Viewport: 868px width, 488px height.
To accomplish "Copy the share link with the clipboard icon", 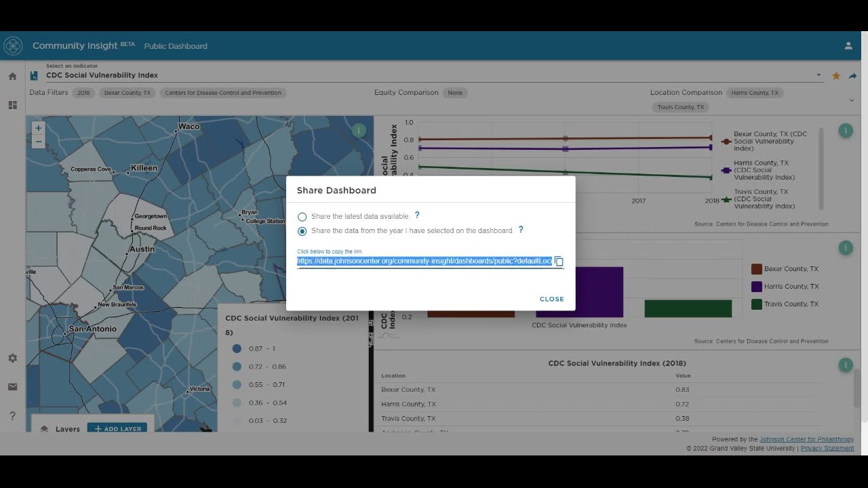I will pyautogui.click(x=559, y=262).
